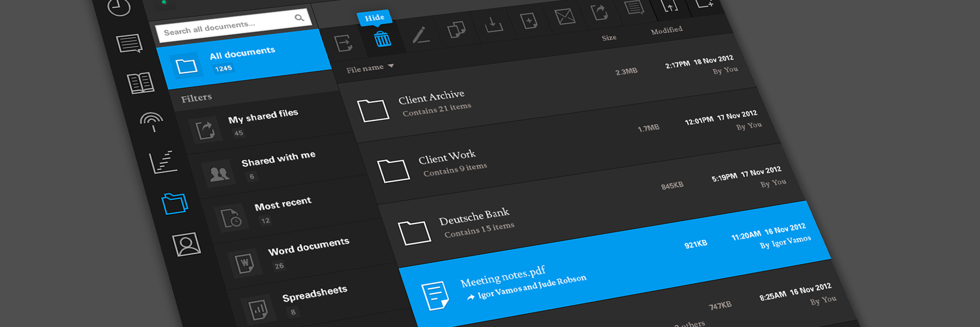Click the 12:01PM 17 Nov 2012 date

[721, 117]
